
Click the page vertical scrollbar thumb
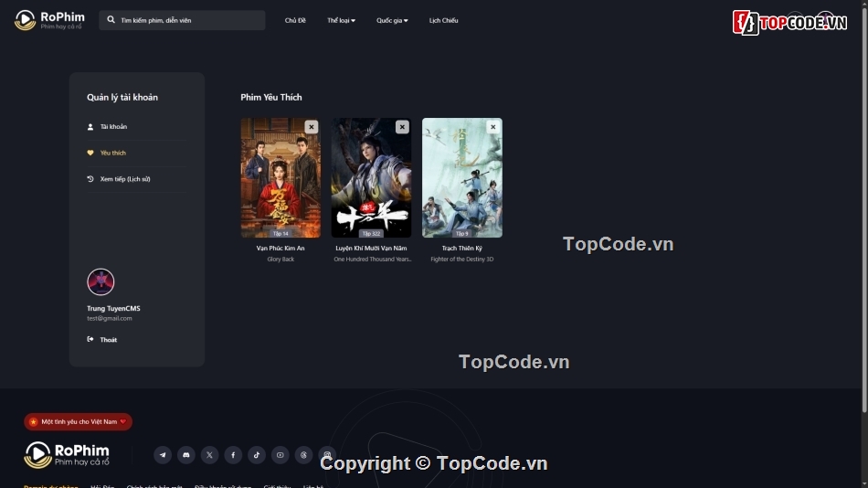[x=864, y=210]
